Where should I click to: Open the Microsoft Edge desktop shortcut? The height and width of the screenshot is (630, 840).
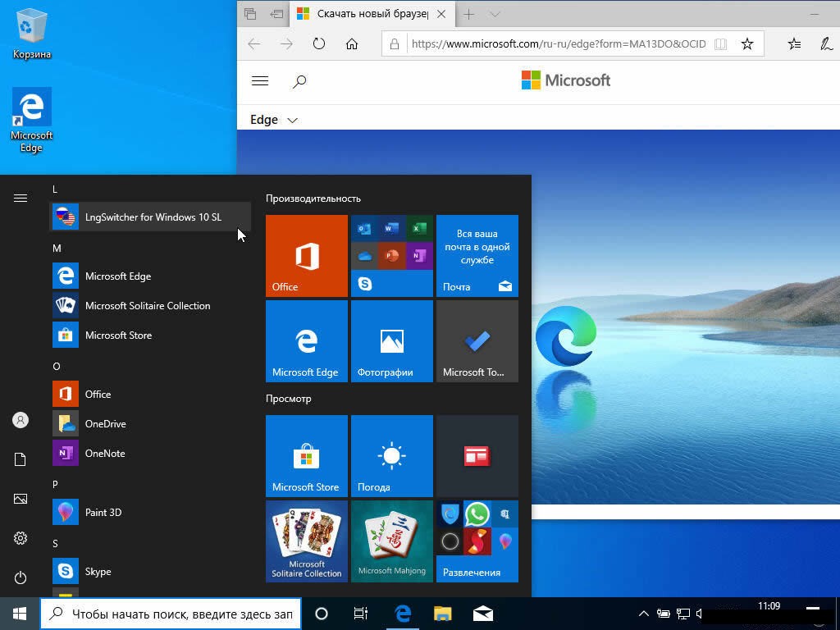point(32,120)
